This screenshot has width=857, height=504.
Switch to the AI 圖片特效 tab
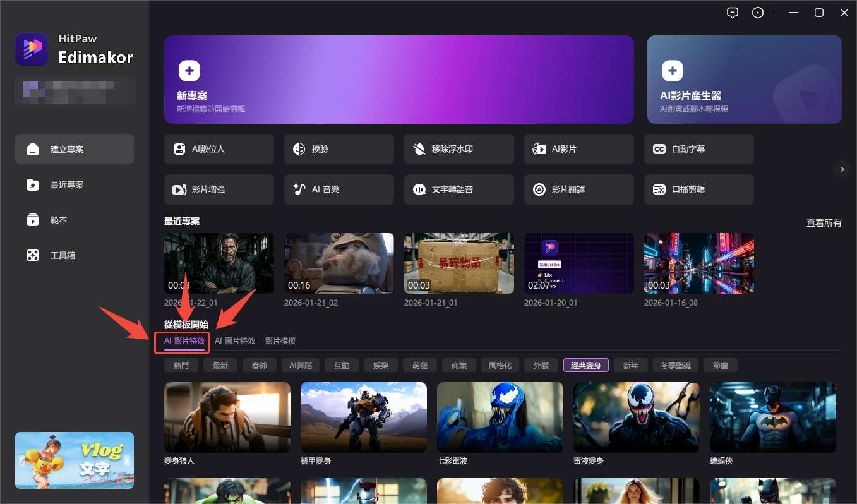point(235,341)
